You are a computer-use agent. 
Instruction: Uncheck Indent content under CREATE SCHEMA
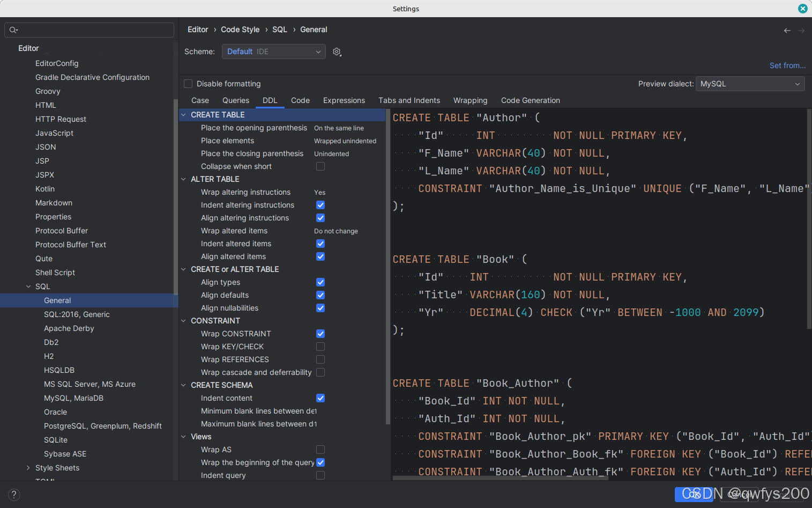point(321,398)
